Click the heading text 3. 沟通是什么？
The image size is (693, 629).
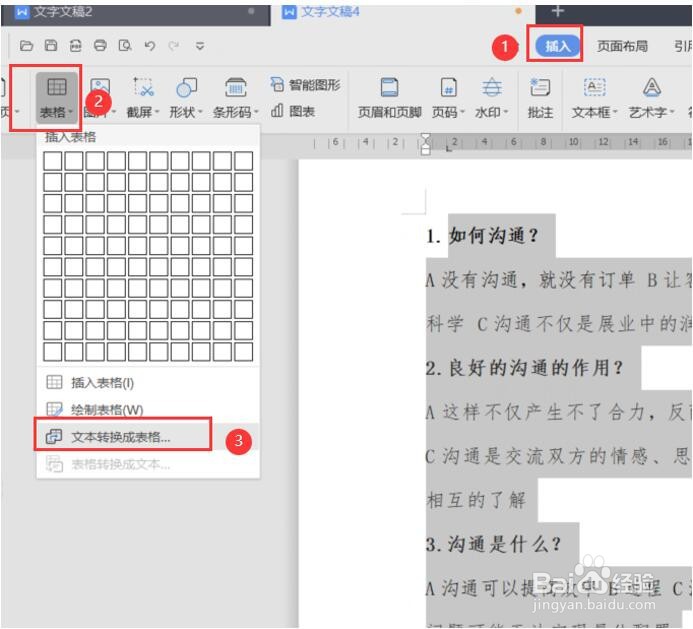[494, 544]
